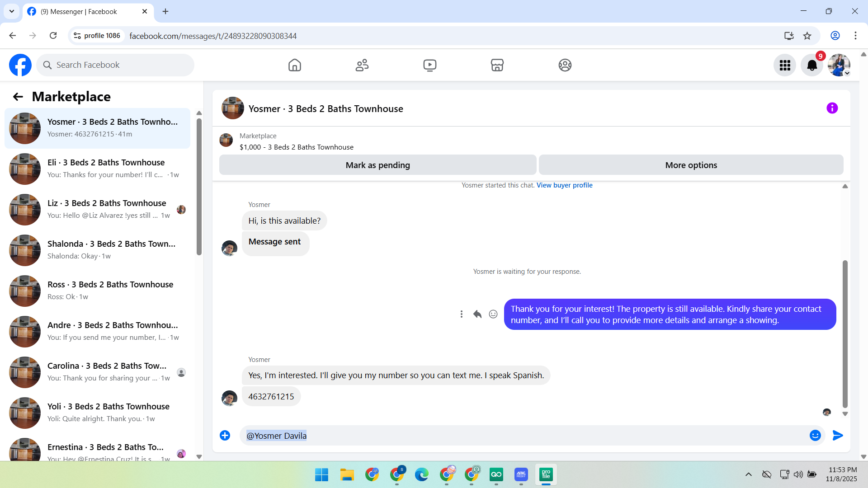This screenshot has width=868, height=488.
Task: Click the conversation list scrollbar
Action: click(x=199, y=187)
